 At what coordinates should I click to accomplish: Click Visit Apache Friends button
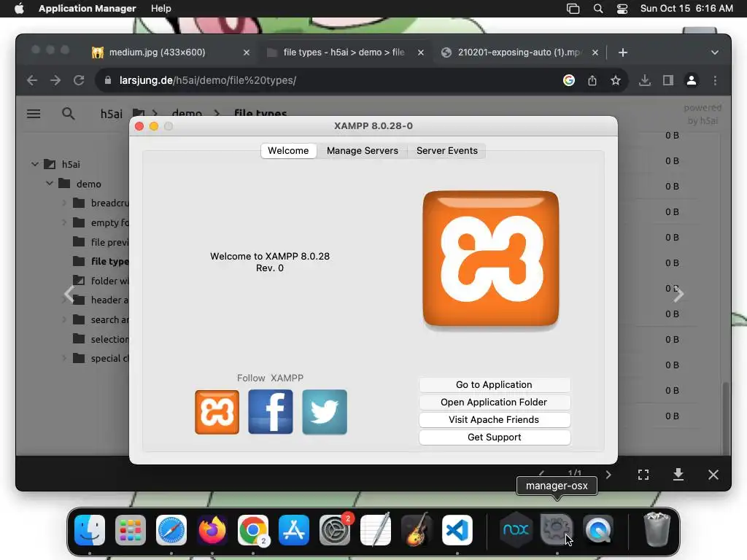[x=494, y=419]
